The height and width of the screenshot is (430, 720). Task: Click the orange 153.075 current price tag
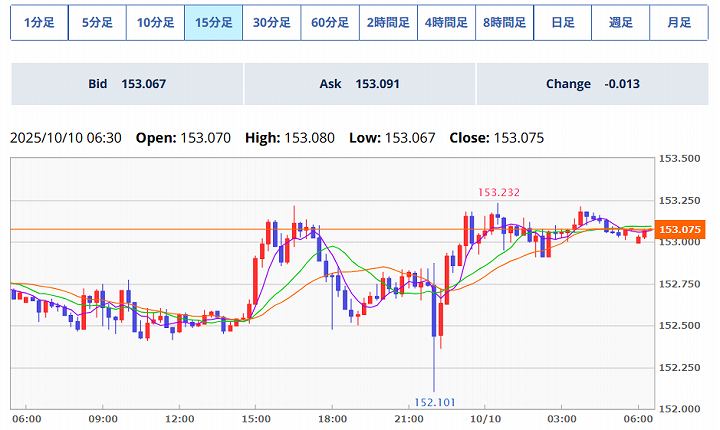[x=679, y=229]
